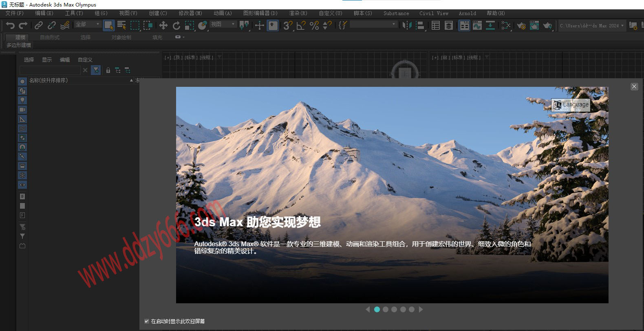This screenshot has width=644, height=331.
Task: Select the third welcome slide dot
Action: point(394,309)
